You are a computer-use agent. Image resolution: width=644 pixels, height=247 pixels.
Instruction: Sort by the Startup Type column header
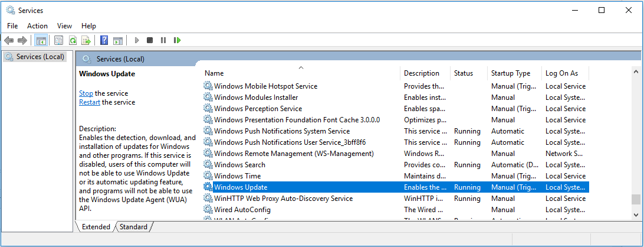(x=515, y=73)
